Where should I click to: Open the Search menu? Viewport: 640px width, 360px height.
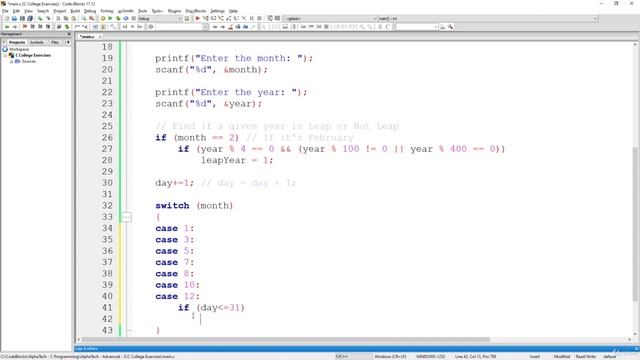point(43,11)
